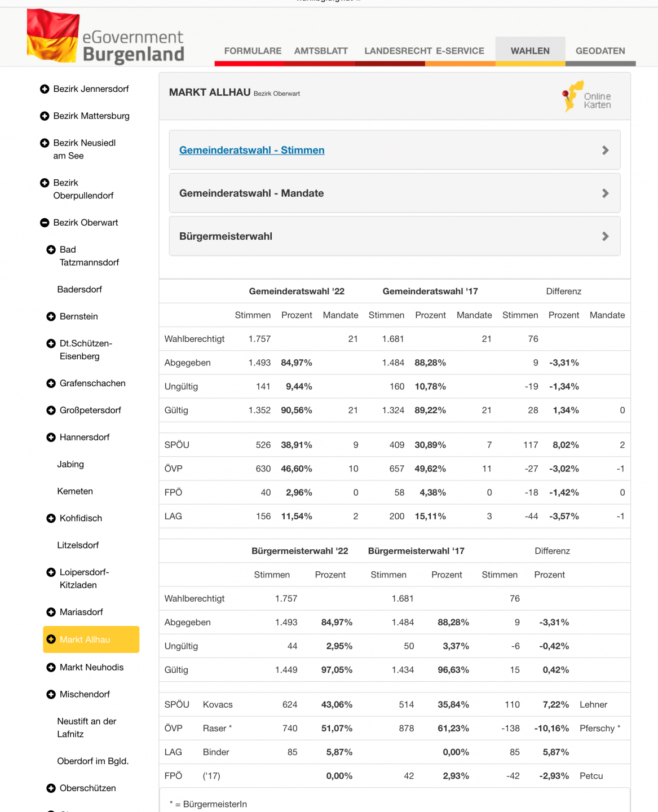The image size is (658, 812).
Task: Open the GEODATEN tab
Action: [x=600, y=51]
